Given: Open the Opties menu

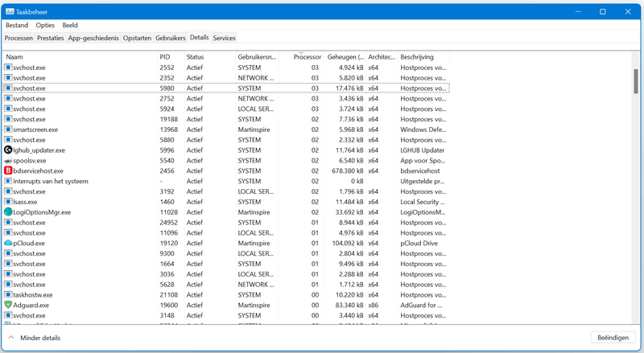Looking at the screenshot, I should point(45,25).
